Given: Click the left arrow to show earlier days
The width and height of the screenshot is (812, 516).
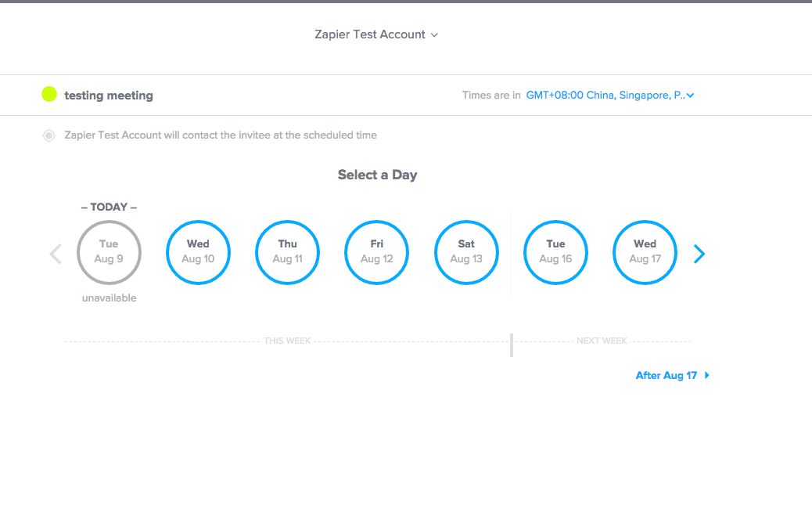Looking at the screenshot, I should click(x=56, y=254).
